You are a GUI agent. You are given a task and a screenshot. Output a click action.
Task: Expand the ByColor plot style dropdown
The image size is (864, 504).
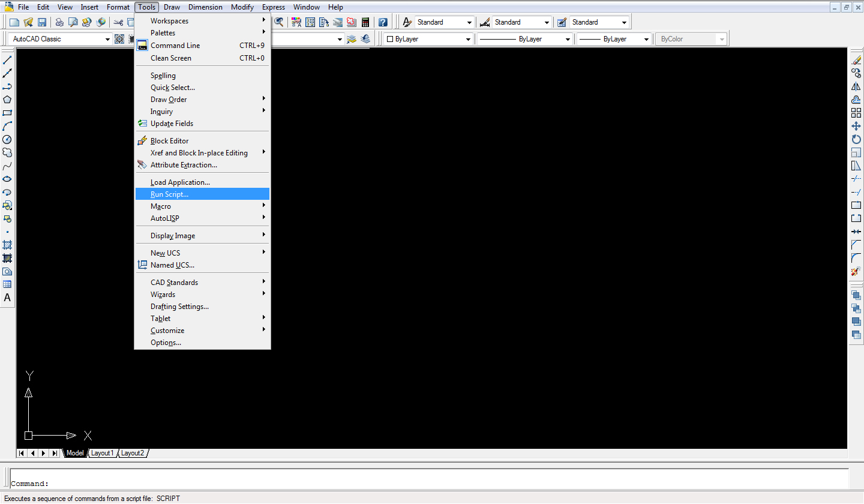(x=721, y=38)
